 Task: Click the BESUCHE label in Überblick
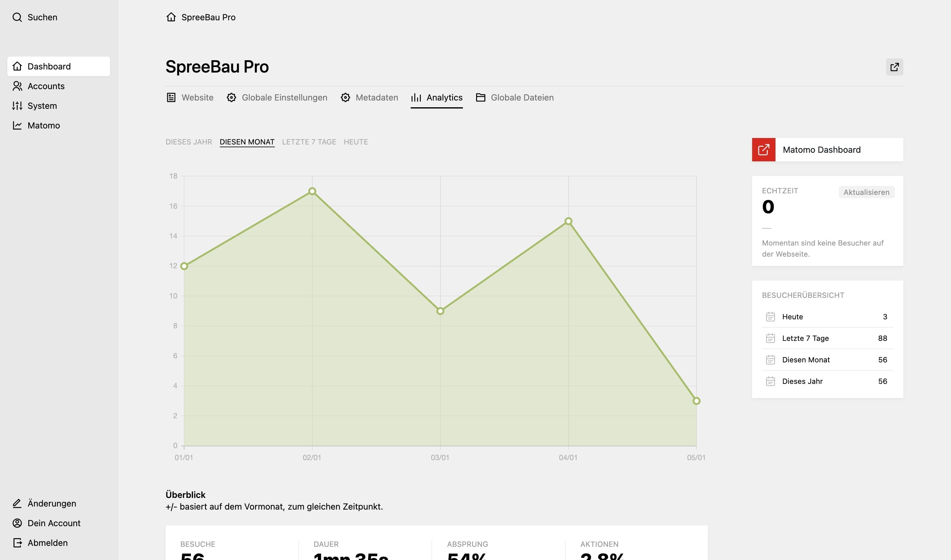point(198,544)
